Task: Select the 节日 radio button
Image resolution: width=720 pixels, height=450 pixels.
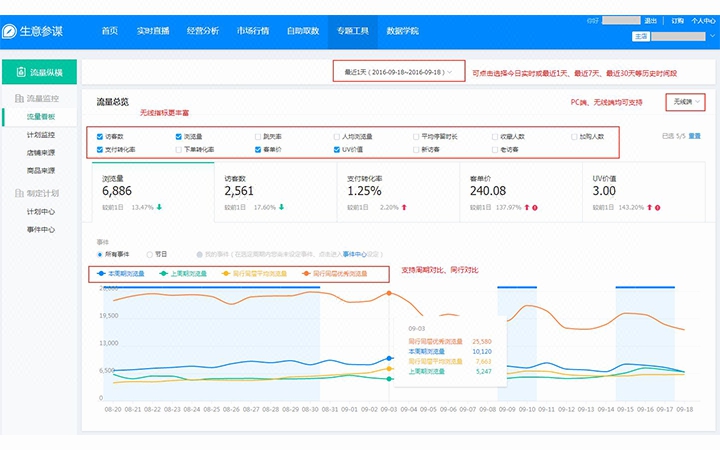Action: pyautogui.click(x=149, y=254)
